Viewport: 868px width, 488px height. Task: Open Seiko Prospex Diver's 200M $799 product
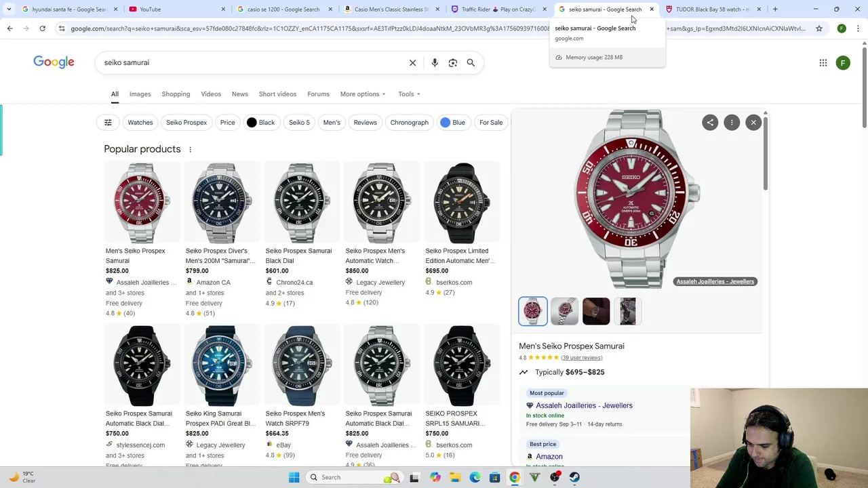(x=222, y=239)
